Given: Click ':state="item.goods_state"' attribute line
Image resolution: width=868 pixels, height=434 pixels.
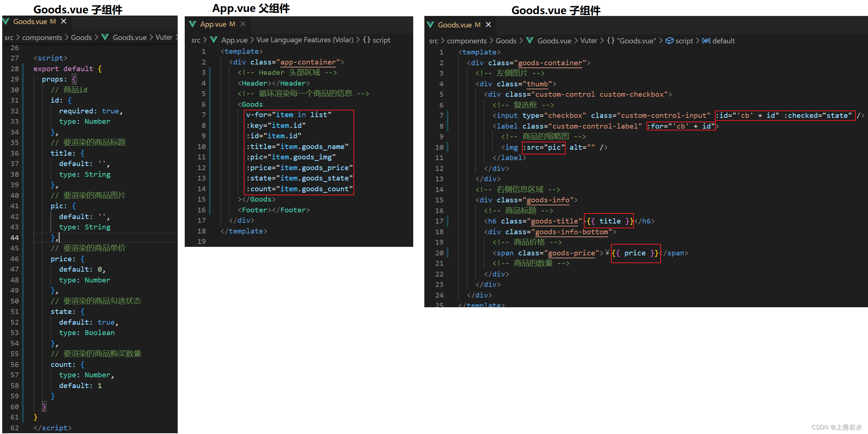Looking at the screenshot, I should (x=299, y=178).
